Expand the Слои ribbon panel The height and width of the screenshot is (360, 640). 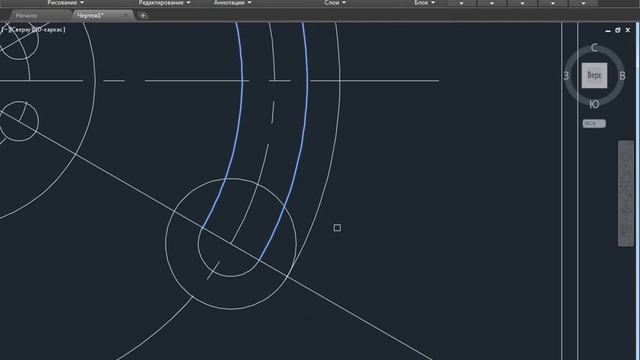pos(335,2)
